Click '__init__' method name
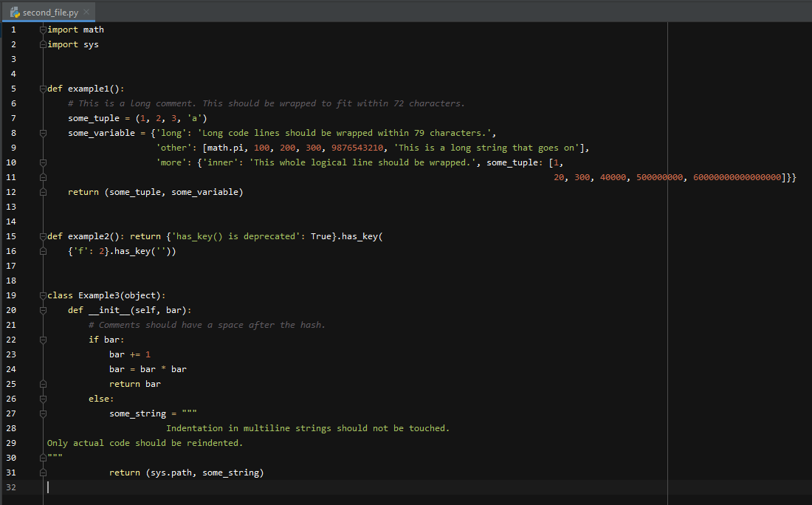This screenshot has width=812, height=505. point(109,310)
